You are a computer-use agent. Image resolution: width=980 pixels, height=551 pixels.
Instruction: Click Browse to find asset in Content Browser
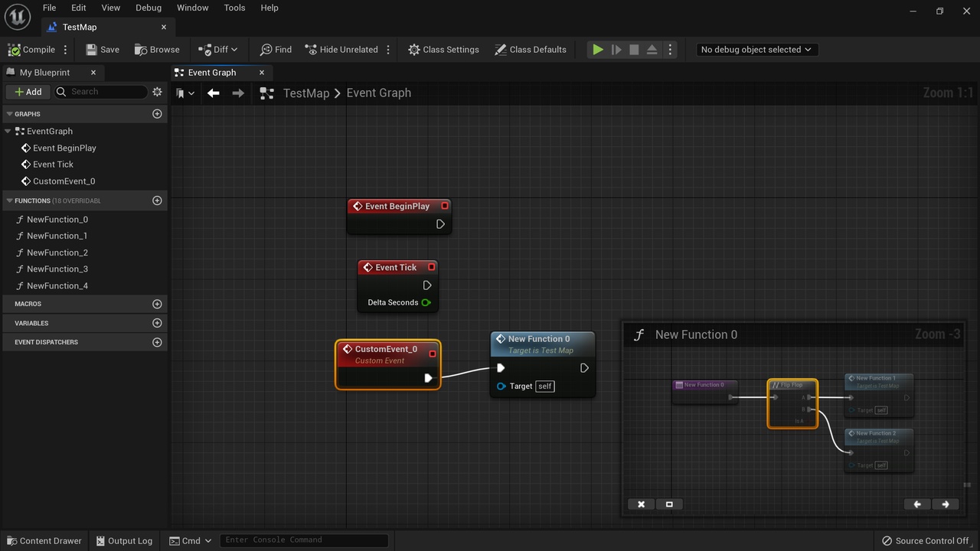157,49
